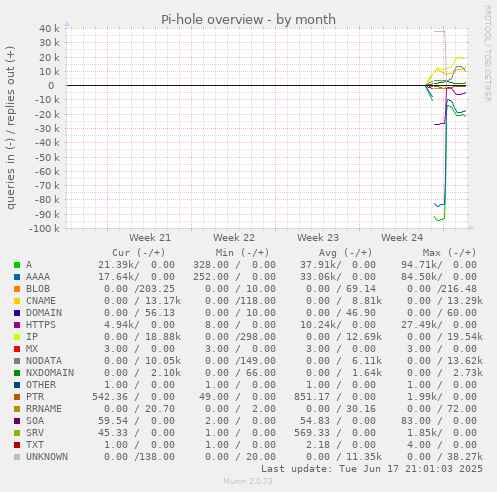Click the Week 24 axis label

click(x=402, y=238)
